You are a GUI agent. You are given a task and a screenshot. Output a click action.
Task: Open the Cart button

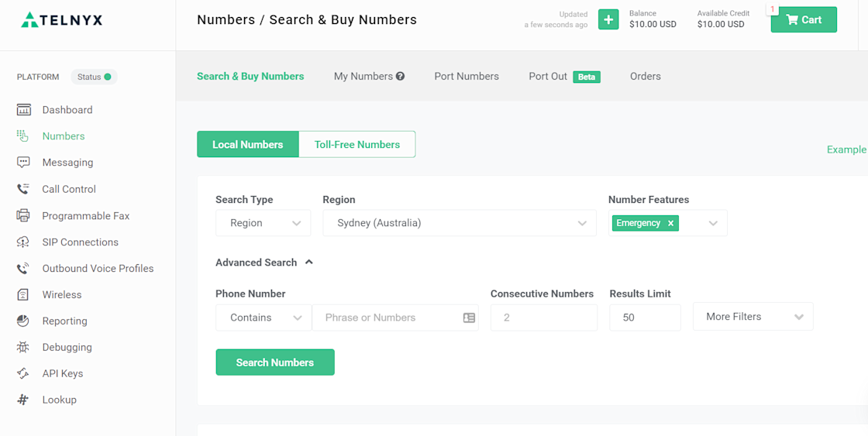click(x=804, y=20)
